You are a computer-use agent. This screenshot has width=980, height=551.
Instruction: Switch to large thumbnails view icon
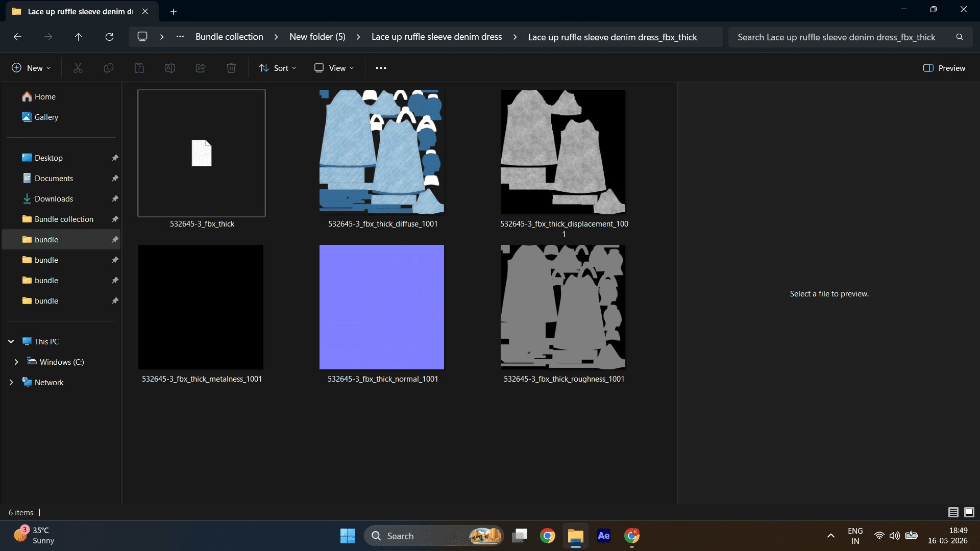[x=969, y=512]
